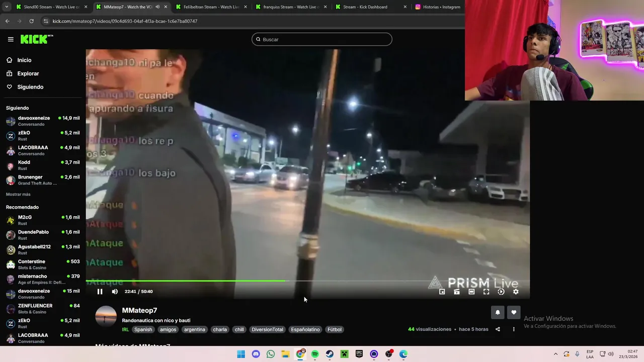Switch to Historias Instagram browser tab

click(x=438, y=7)
